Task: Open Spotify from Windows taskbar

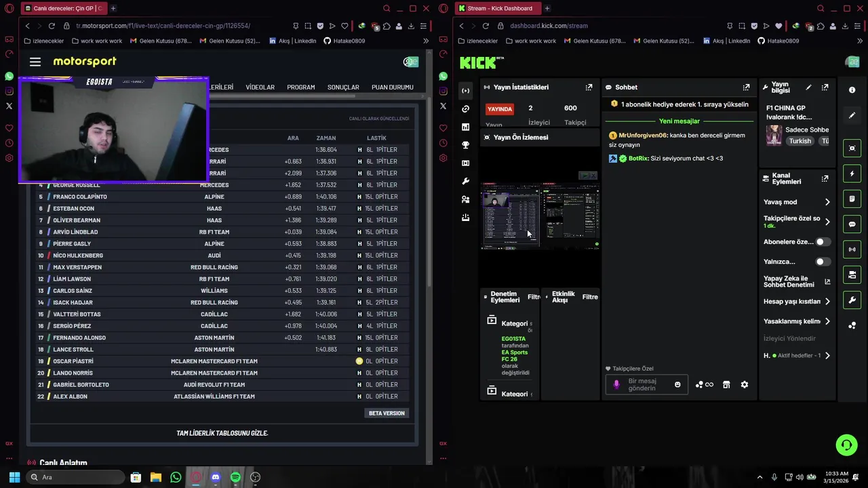Action: 235,477
